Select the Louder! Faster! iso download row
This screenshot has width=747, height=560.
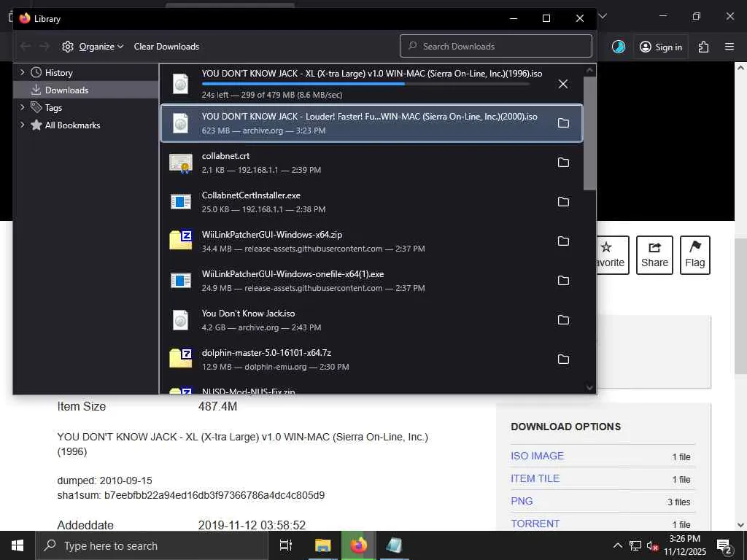click(x=371, y=123)
